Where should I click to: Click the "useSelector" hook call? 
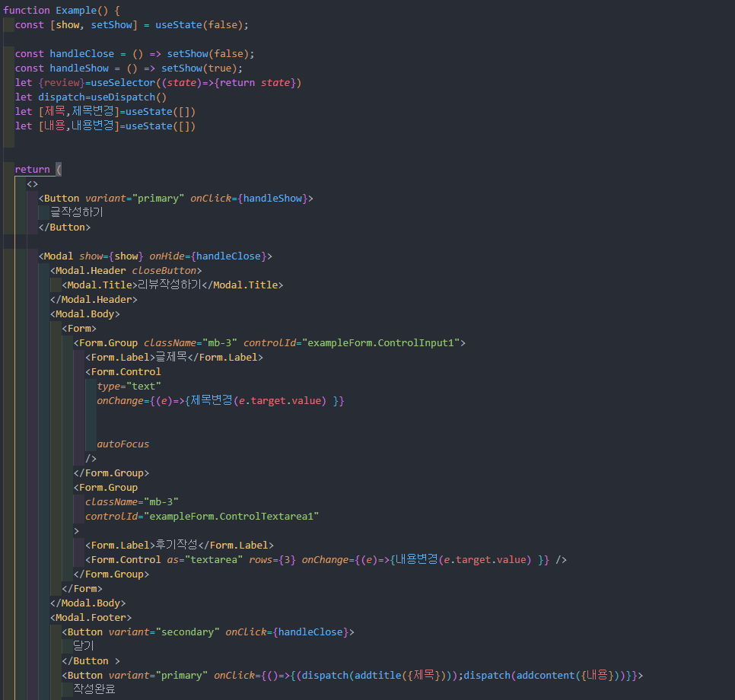[123, 83]
